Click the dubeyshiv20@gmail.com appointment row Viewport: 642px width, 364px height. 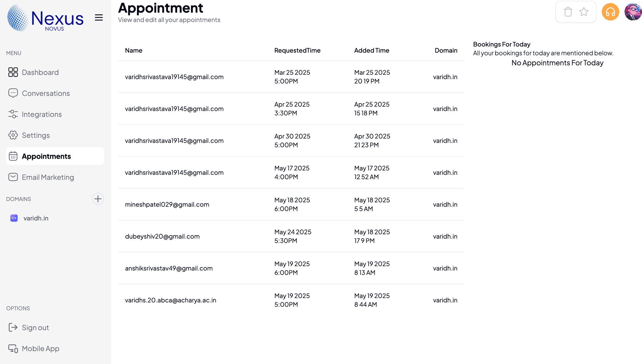pyautogui.click(x=162, y=237)
